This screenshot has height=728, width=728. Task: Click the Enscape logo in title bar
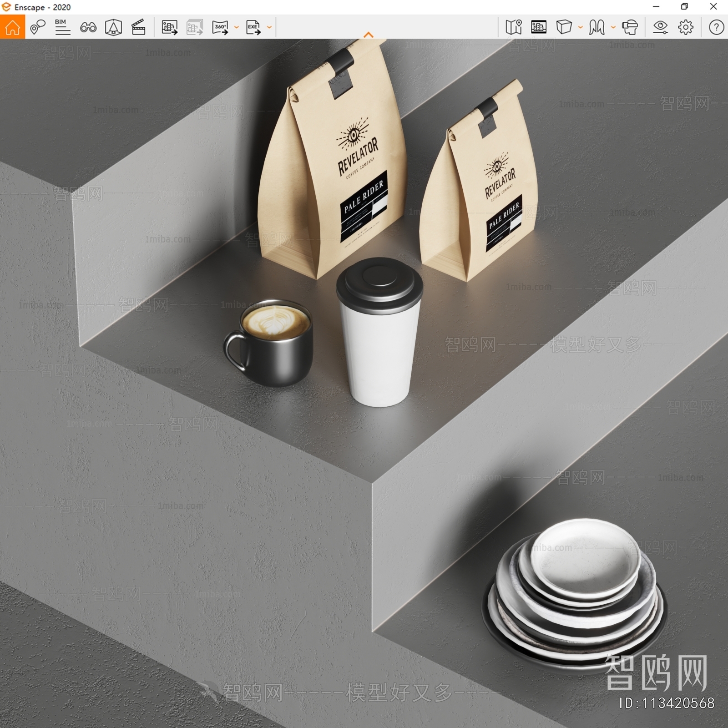tap(6, 7)
